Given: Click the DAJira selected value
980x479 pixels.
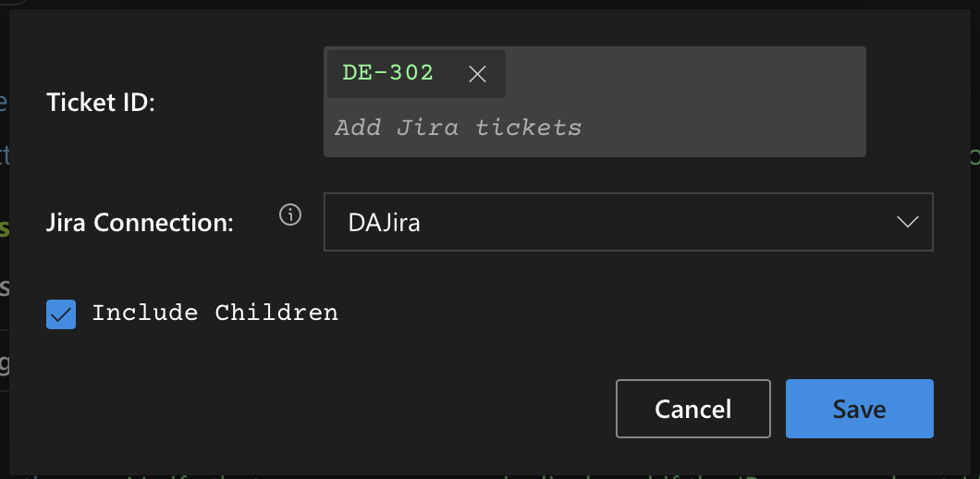Looking at the screenshot, I should (x=384, y=223).
